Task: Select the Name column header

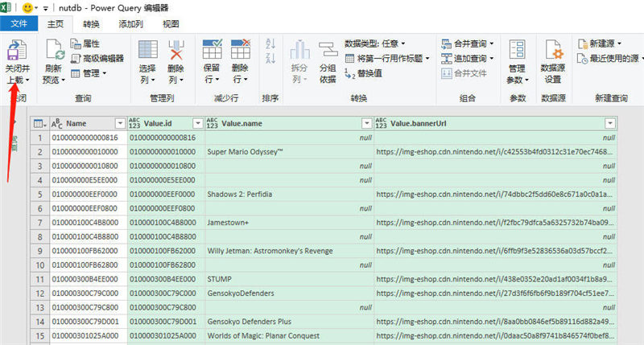Action: point(88,124)
